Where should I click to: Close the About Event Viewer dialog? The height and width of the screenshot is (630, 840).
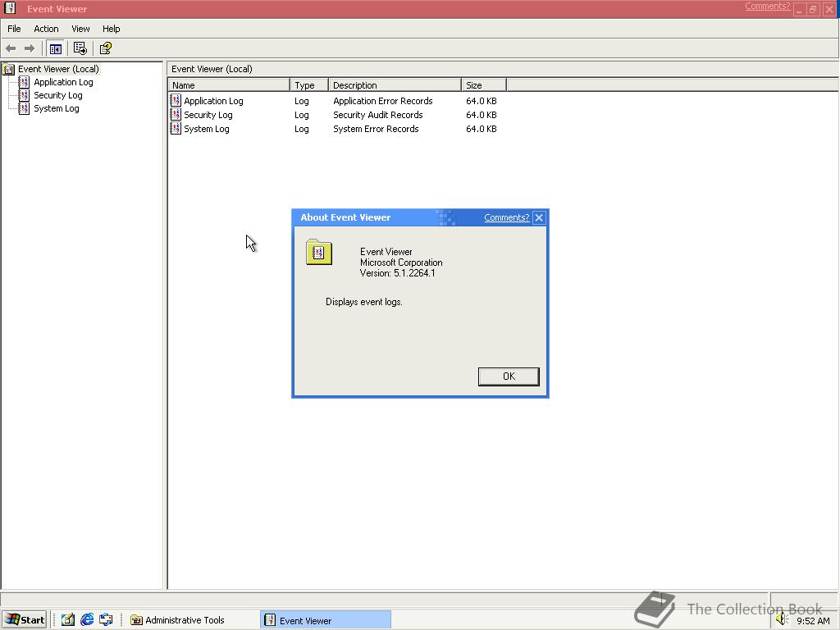539,217
